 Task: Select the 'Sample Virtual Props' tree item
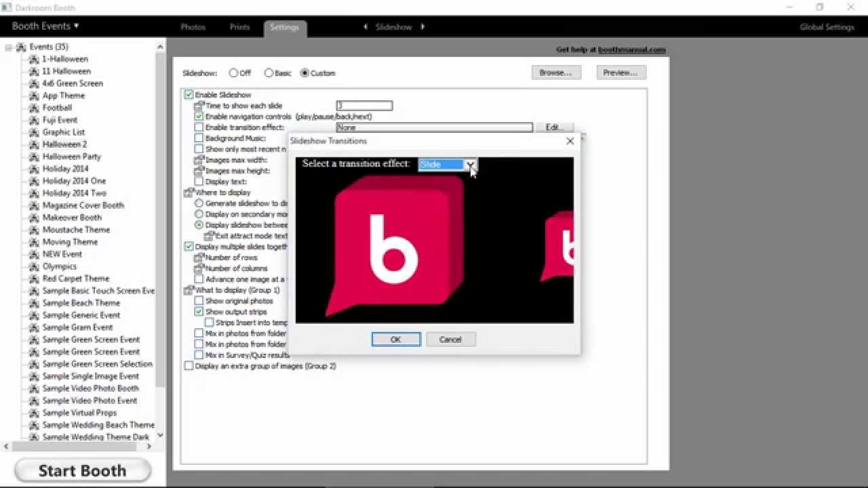pyautogui.click(x=79, y=413)
